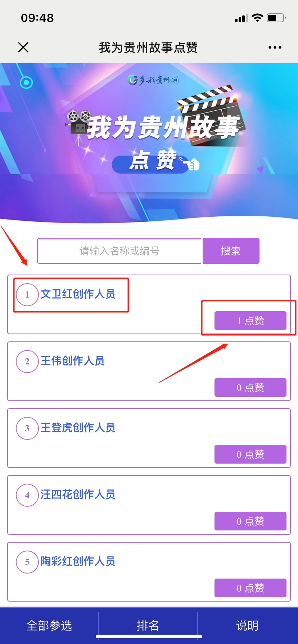Like 王登虎创作人员 with its 点赞 button
Viewport: 298px width, 644px height.
click(250, 454)
